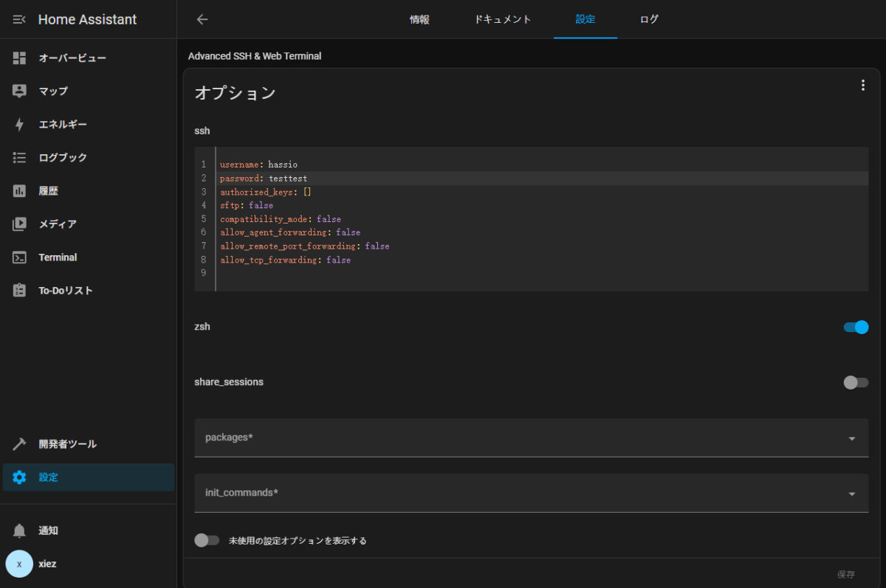Click the オプション heading
The image size is (886, 588).
click(235, 93)
